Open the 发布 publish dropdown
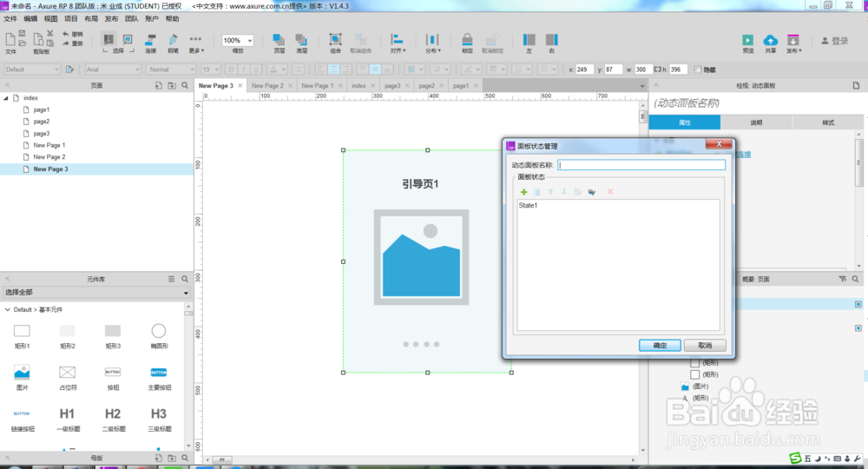This screenshot has height=469, width=868. [x=793, y=43]
